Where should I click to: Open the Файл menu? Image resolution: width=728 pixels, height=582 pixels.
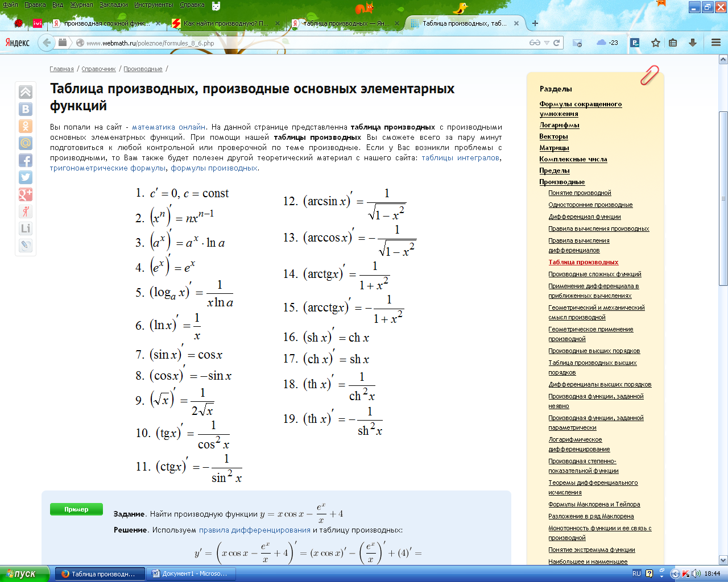[10, 5]
